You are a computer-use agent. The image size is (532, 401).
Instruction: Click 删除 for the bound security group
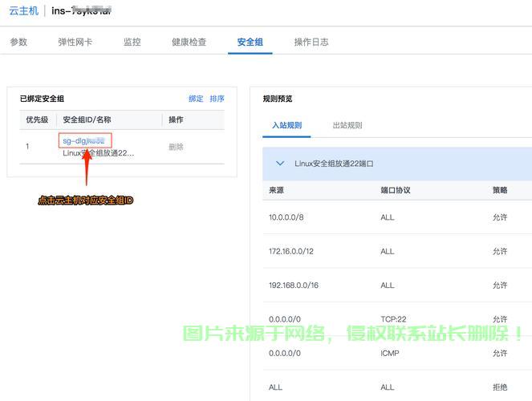pyautogui.click(x=176, y=147)
